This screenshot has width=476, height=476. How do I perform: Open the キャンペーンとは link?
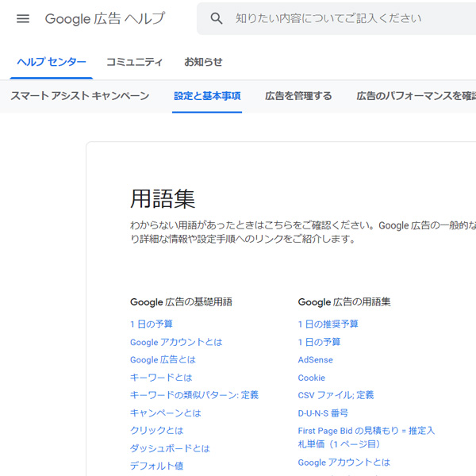pos(166,413)
